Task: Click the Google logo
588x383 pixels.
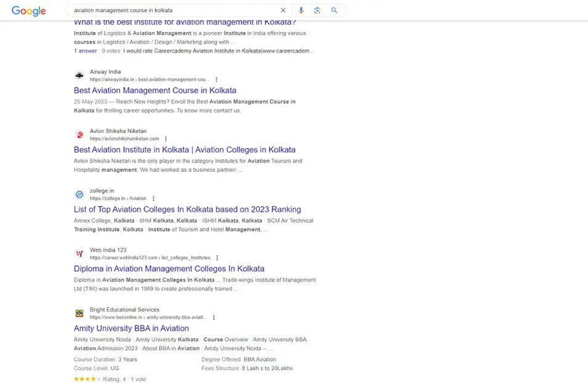Action: point(28,11)
